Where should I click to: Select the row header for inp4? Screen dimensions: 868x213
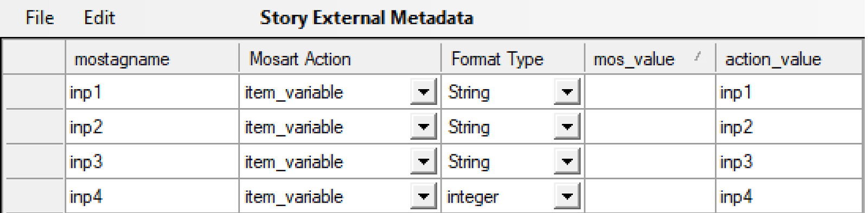coord(34,196)
